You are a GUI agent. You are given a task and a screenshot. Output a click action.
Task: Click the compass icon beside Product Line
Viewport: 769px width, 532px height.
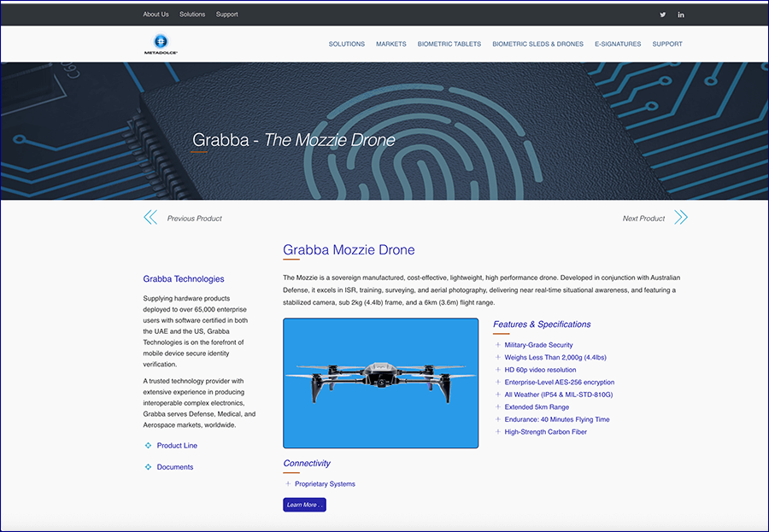(147, 445)
